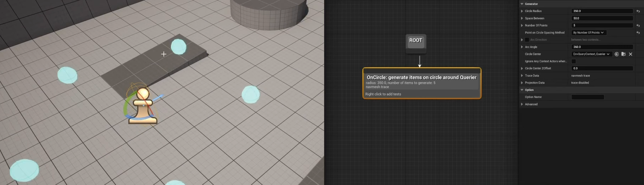Click the Option Name text field
644x185 pixels.
(x=588, y=97)
